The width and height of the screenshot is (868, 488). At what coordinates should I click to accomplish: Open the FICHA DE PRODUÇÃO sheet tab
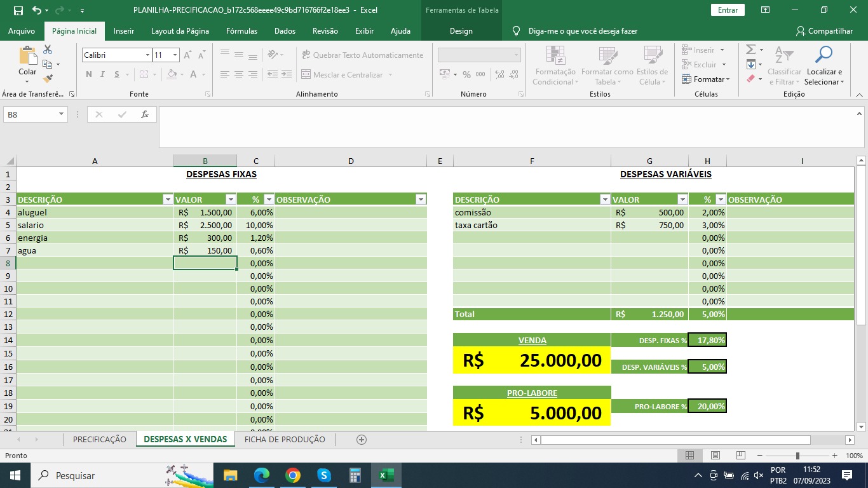tap(285, 439)
